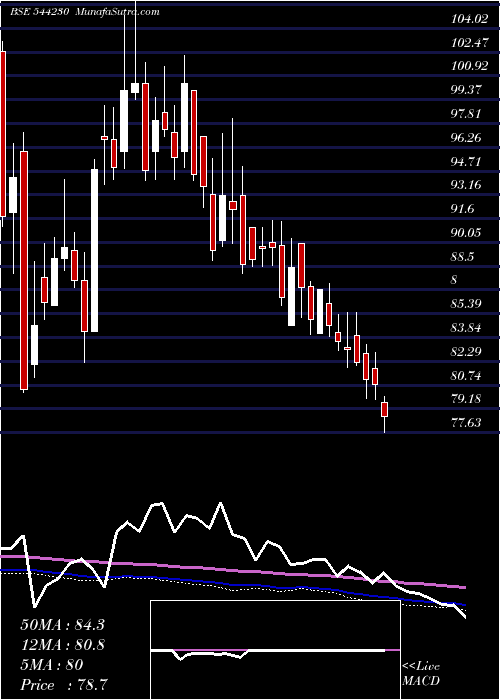This screenshot has width=500, height=700.
Task: Click the 80.74 price axis label
Action: point(468,376)
